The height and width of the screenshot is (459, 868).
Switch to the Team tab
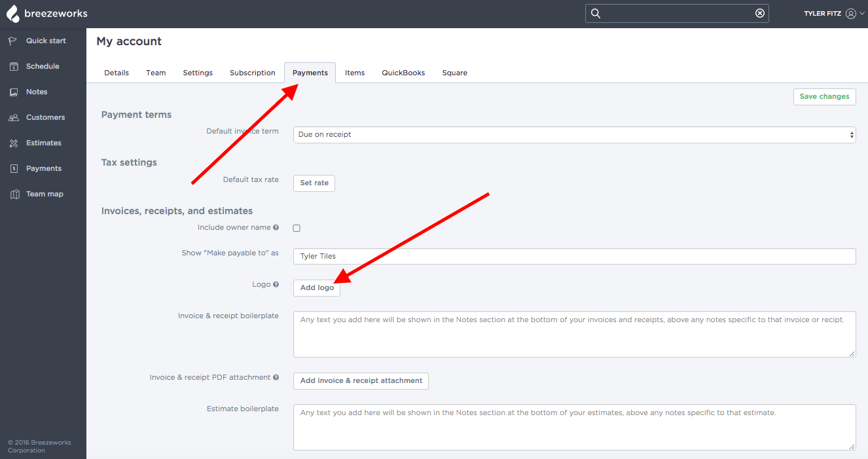156,73
